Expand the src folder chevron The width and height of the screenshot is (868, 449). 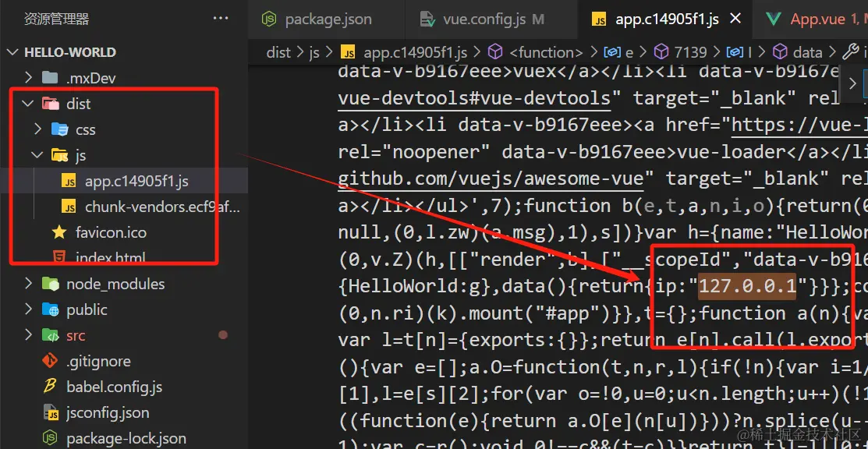click(x=28, y=335)
